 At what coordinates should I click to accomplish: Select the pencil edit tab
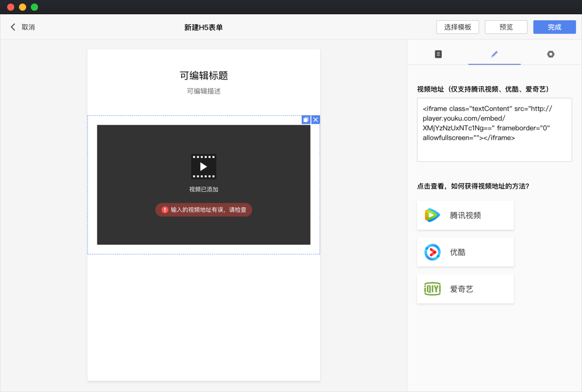pos(494,54)
